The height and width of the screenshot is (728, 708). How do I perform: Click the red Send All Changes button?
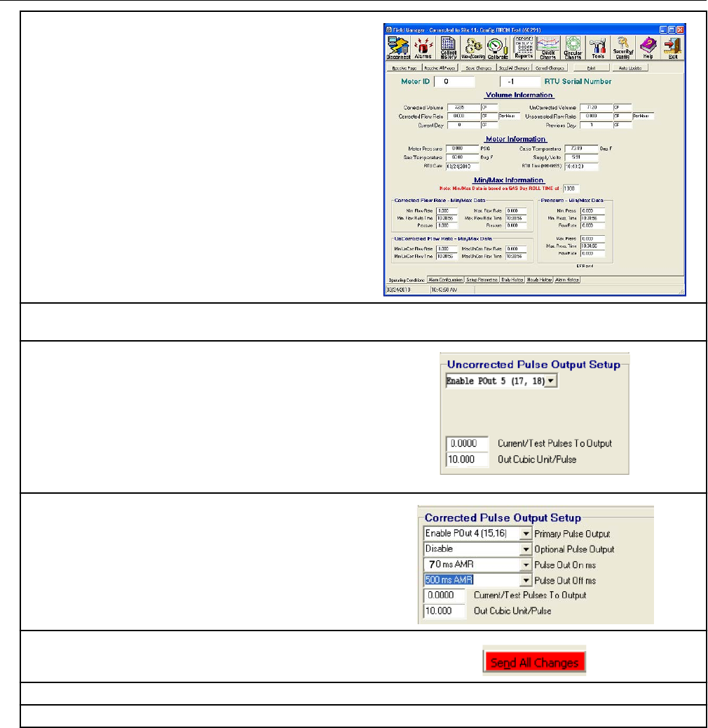point(534,662)
